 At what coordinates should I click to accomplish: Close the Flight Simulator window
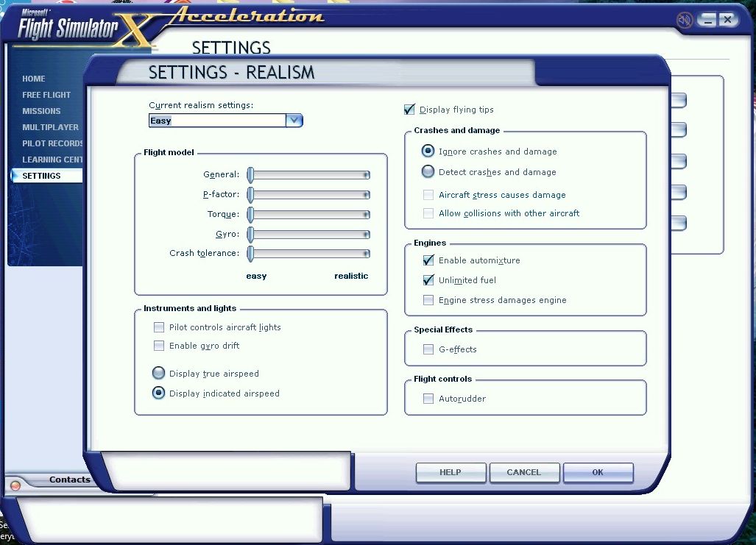(728, 20)
